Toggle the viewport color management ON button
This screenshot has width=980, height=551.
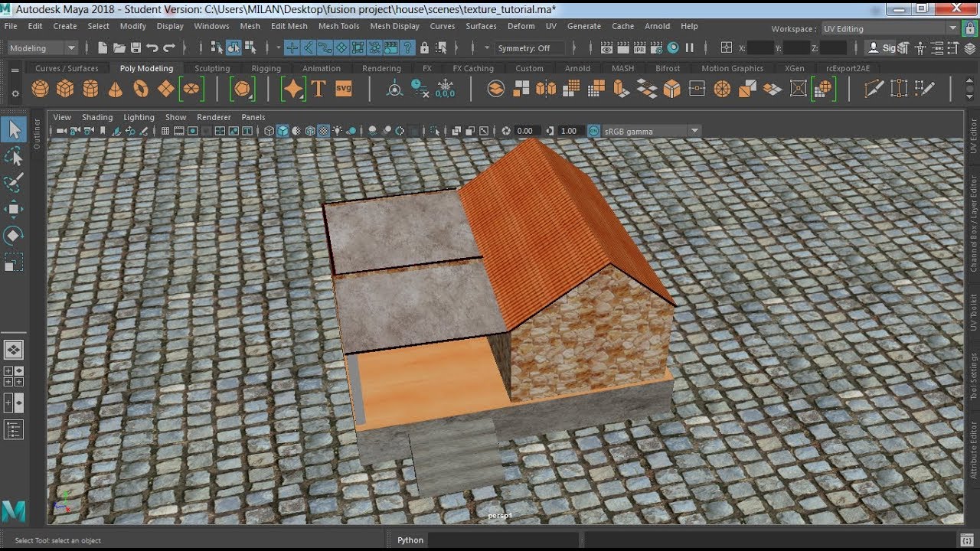pyautogui.click(x=593, y=131)
